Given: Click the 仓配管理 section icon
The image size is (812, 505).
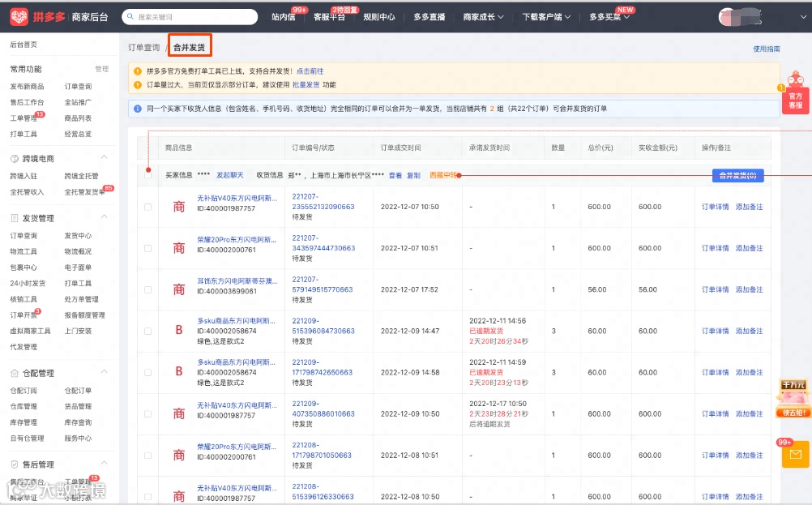Looking at the screenshot, I should click(x=15, y=373).
